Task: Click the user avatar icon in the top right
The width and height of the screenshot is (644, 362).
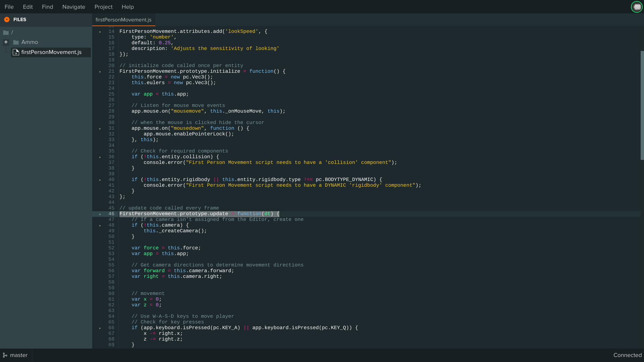Action: (636, 7)
